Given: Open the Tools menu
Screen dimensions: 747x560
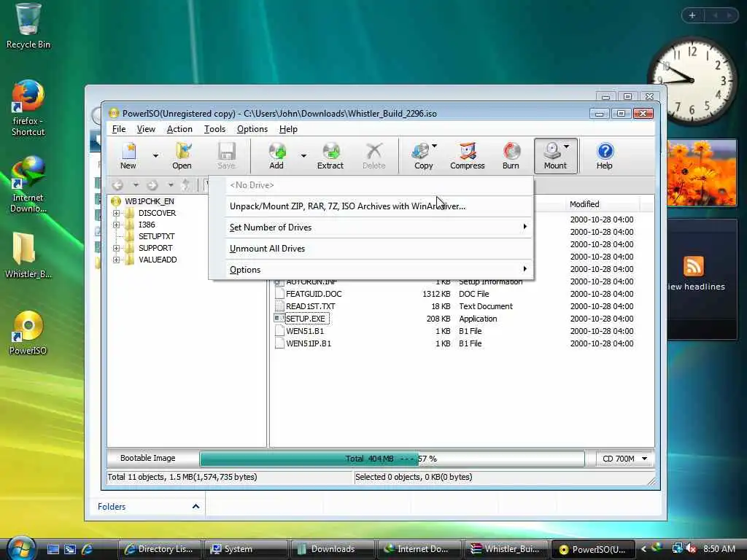Looking at the screenshot, I should (x=214, y=129).
